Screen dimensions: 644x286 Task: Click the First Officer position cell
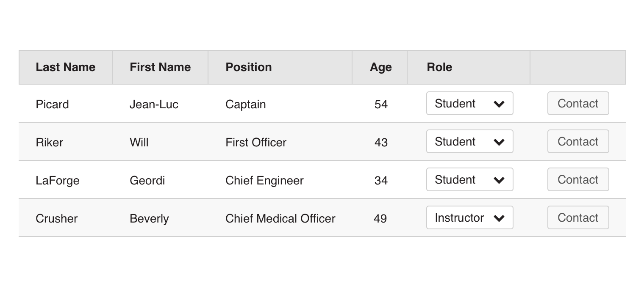point(256,142)
